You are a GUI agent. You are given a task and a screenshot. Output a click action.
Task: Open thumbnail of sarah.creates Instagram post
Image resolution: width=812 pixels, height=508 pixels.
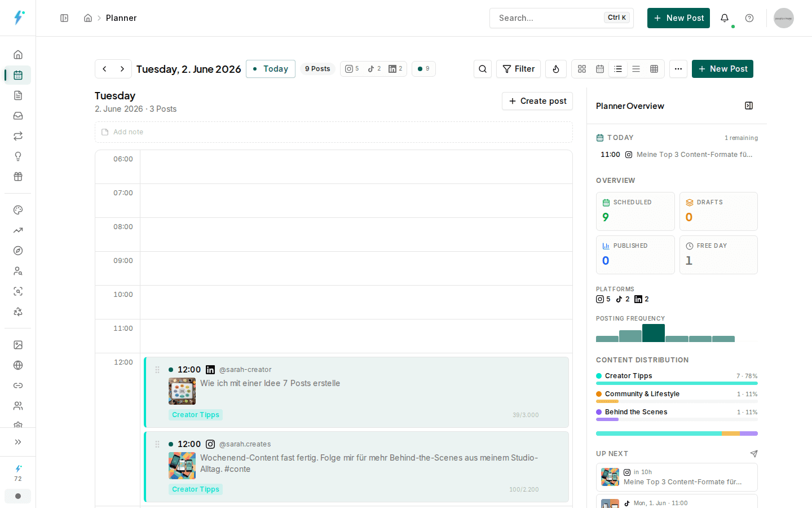pos(182,466)
